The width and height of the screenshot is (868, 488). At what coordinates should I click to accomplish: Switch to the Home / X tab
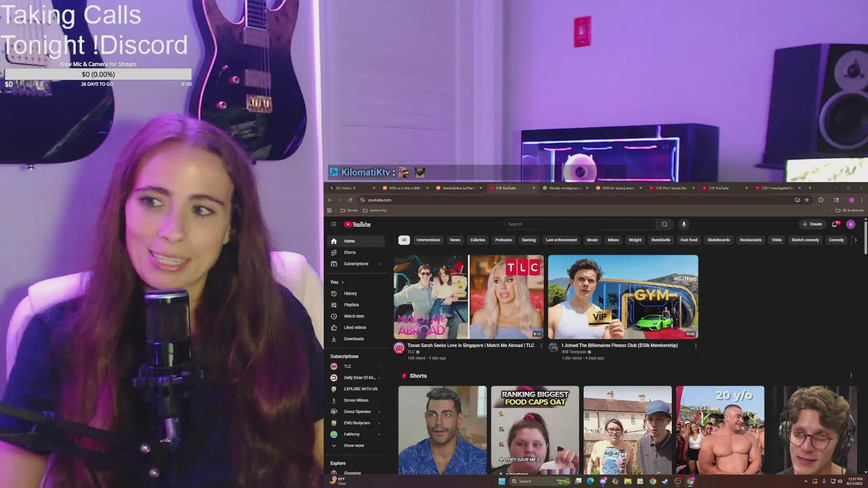(351, 188)
